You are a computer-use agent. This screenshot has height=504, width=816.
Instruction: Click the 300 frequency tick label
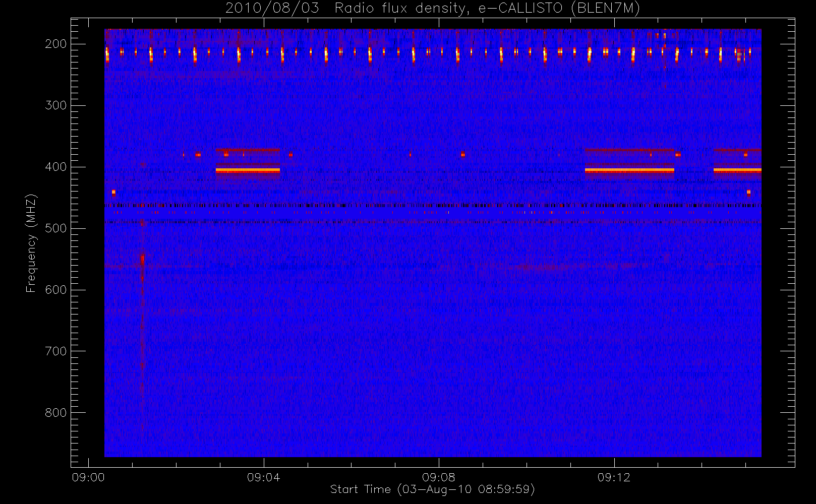(x=56, y=105)
